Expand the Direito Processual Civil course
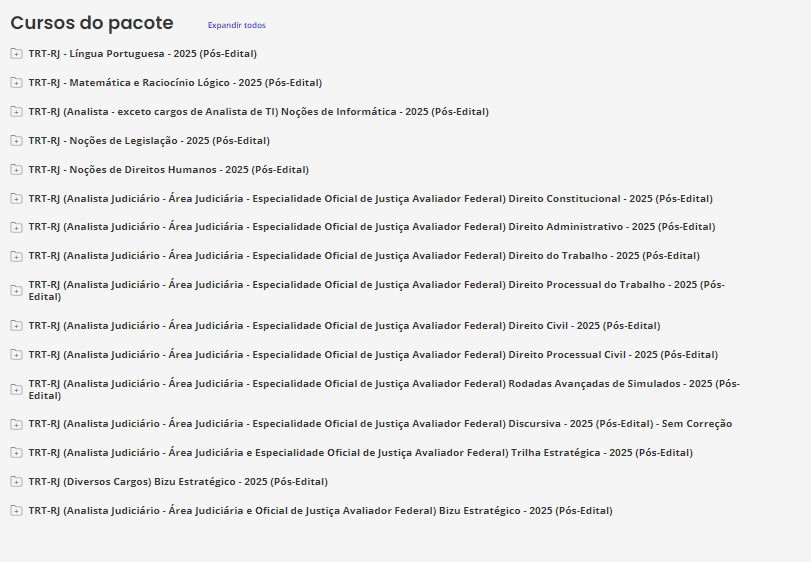811x562 pixels. click(16, 354)
